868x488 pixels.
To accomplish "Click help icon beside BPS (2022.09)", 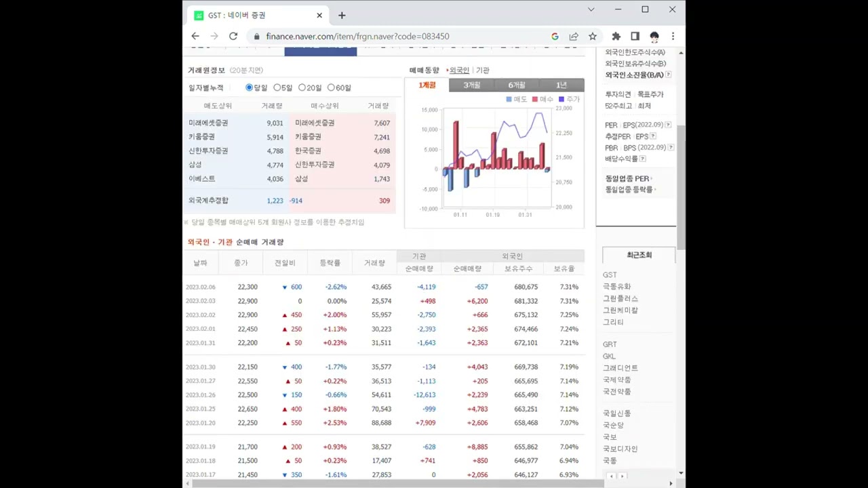I will (671, 147).
